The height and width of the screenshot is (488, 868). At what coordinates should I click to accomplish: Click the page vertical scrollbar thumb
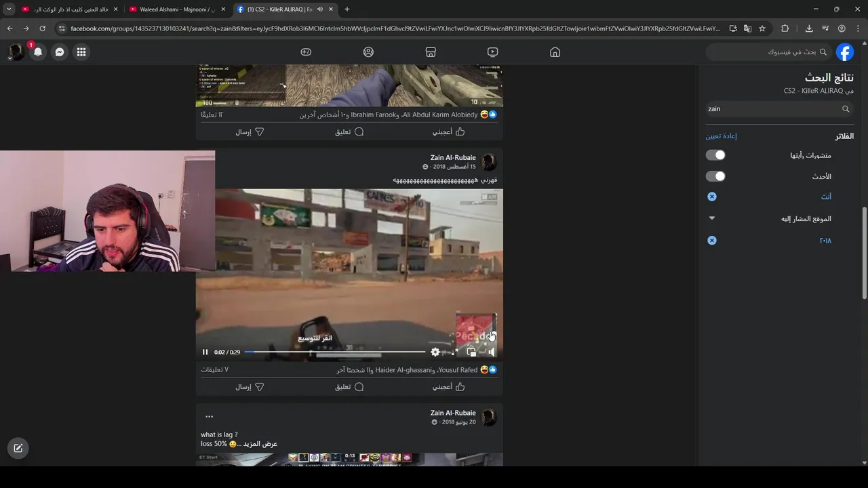(865, 253)
